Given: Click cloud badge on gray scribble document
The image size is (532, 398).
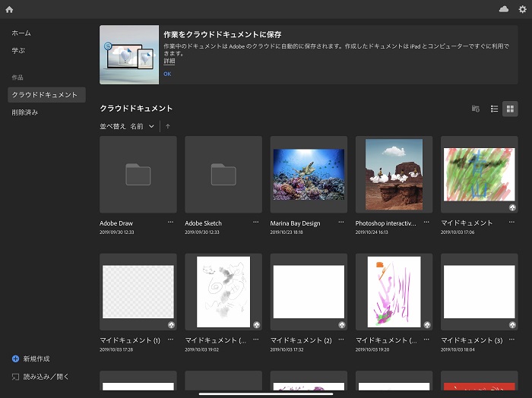Looking at the screenshot, I should 257,325.
